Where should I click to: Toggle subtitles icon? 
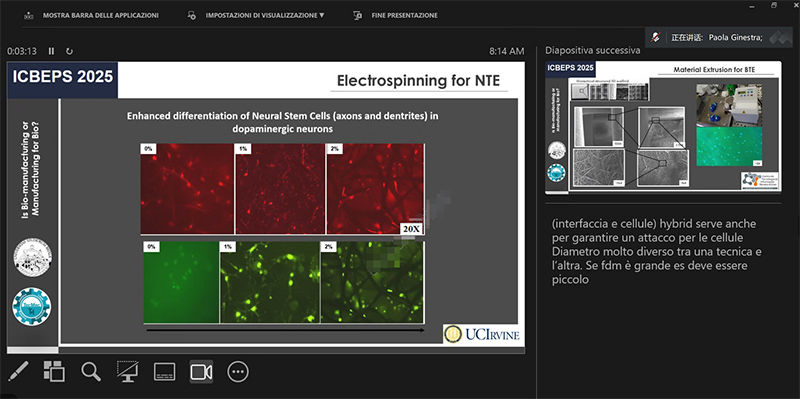click(164, 372)
